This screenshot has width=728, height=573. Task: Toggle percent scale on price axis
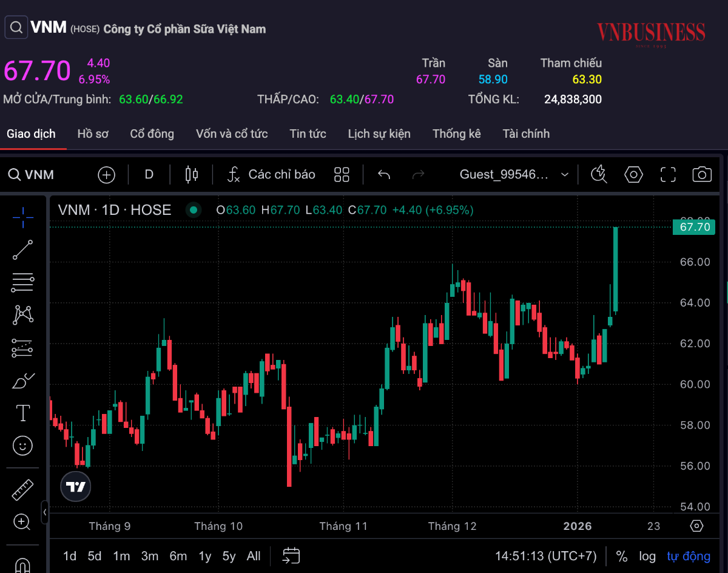point(621,556)
